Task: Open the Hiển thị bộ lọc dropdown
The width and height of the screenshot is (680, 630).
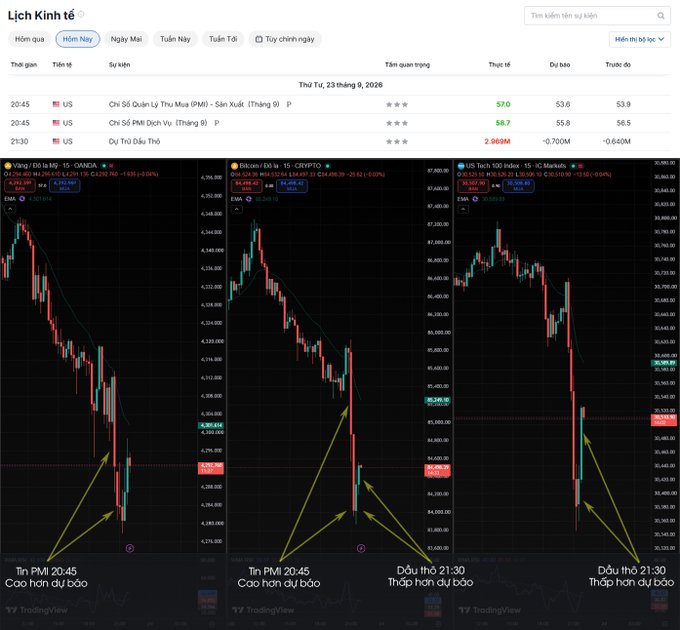Action: tap(639, 39)
